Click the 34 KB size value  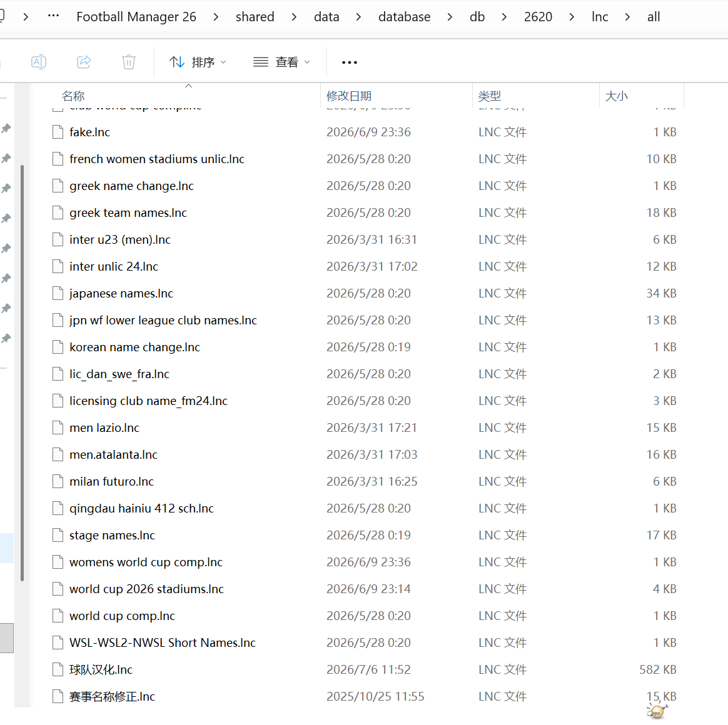(661, 294)
